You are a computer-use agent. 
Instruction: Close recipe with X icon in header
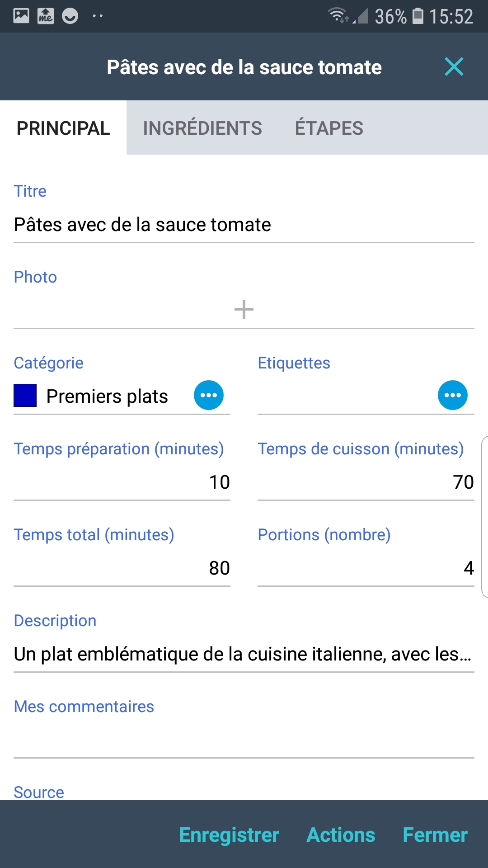[x=454, y=67]
